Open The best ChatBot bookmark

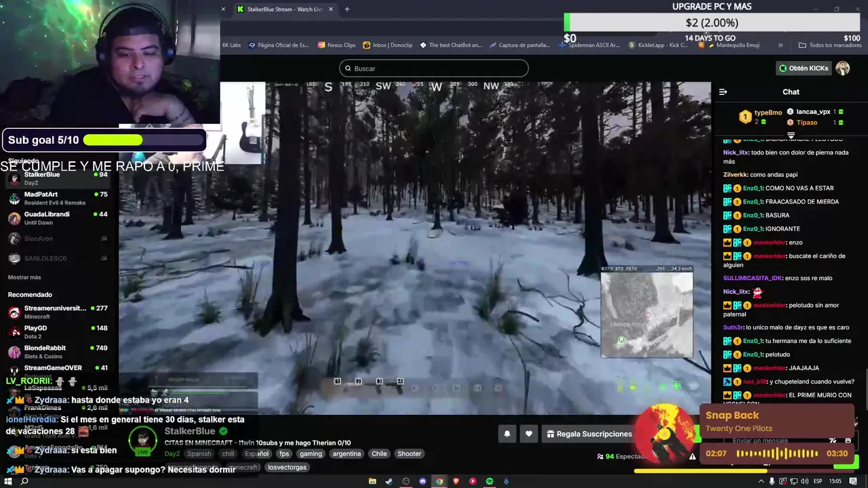click(450, 45)
